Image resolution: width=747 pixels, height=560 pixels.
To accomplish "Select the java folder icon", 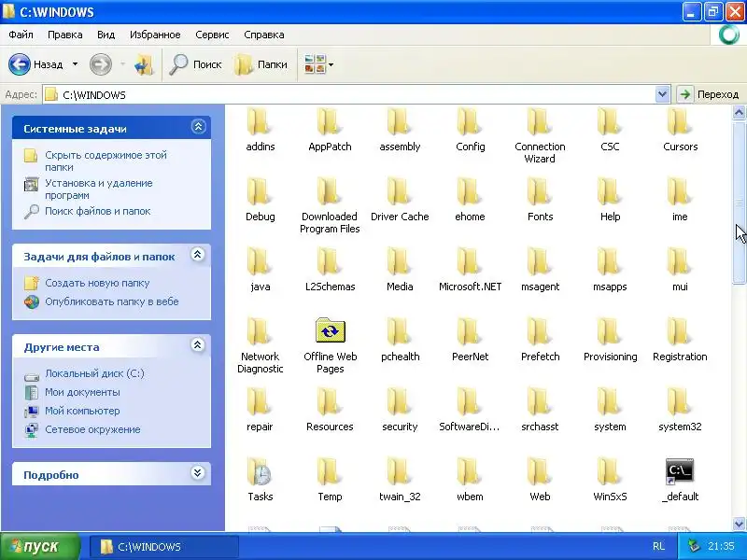I will pyautogui.click(x=260, y=261).
